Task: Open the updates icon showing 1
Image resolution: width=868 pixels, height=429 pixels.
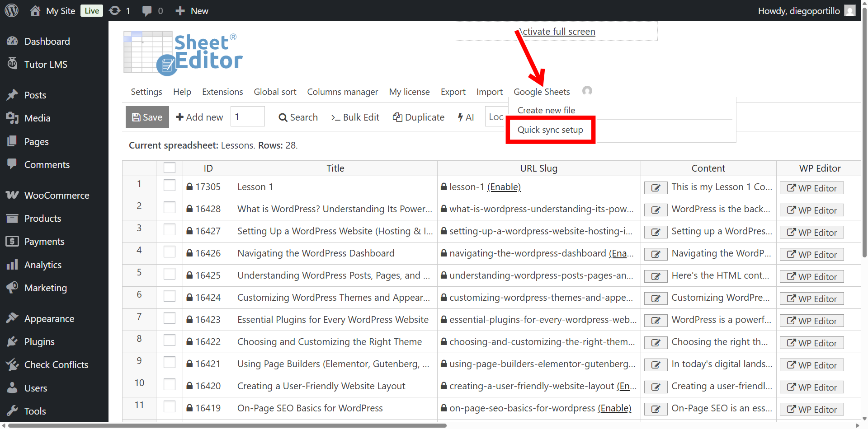Action: click(119, 10)
